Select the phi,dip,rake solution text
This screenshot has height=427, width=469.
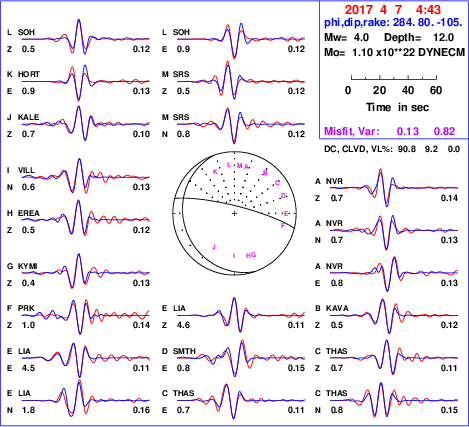tap(393, 23)
